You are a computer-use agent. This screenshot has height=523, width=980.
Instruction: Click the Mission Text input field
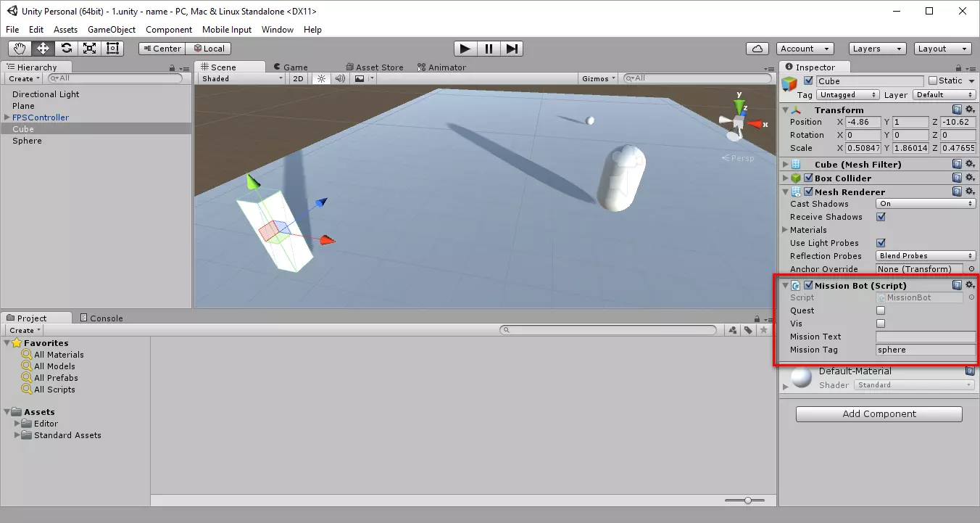tap(925, 337)
